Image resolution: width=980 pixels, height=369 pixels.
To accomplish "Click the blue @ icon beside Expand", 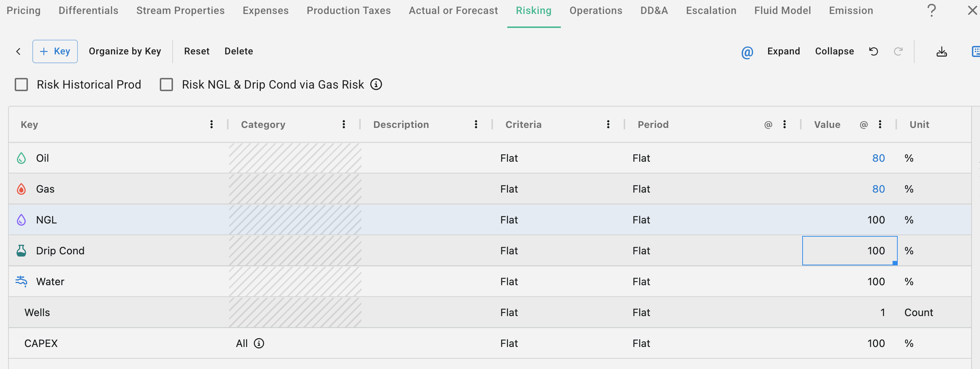I will (747, 52).
